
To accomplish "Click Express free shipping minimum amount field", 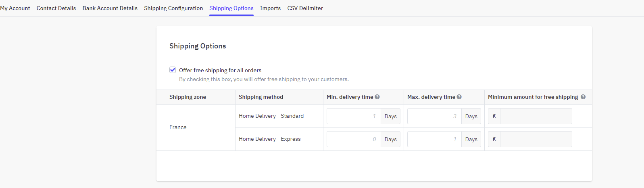I will pyautogui.click(x=536, y=139).
